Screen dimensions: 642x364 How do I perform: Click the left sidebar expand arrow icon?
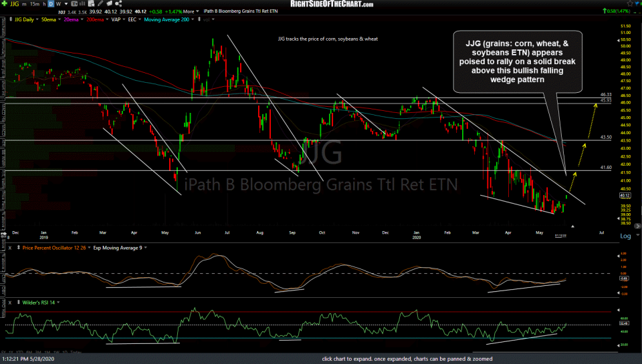(3, 233)
